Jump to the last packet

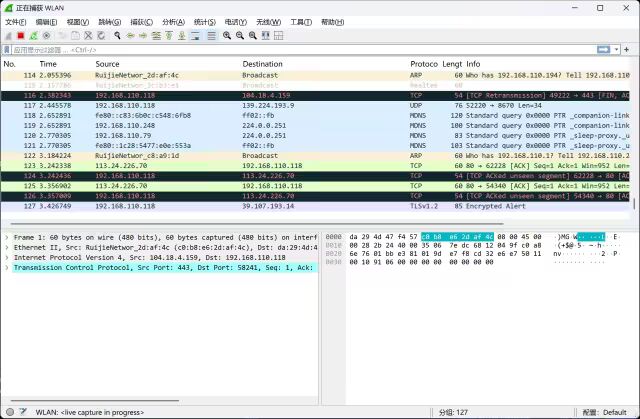pyautogui.click(x=182, y=36)
